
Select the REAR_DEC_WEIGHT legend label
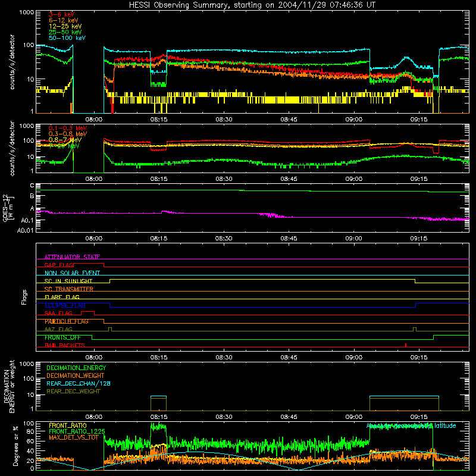pos(73,392)
